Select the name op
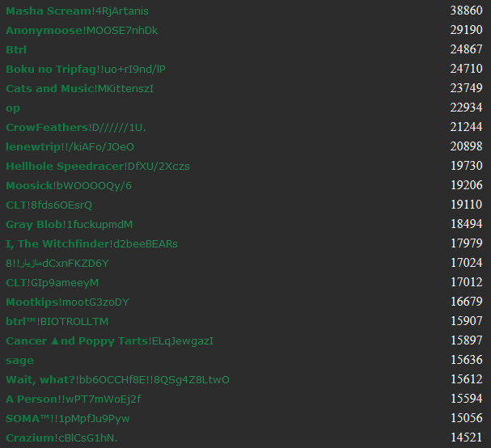This screenshot has height=448, width=491. [13, 108]
